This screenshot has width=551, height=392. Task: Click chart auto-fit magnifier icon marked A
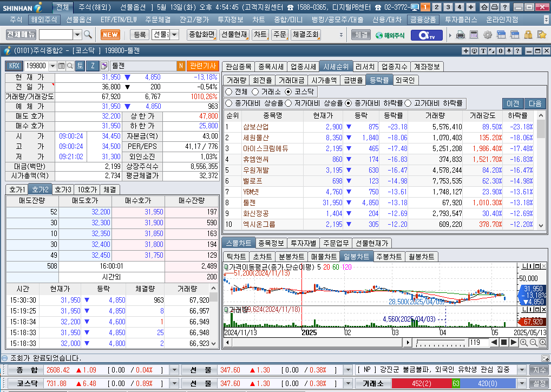tap(542, 342)
